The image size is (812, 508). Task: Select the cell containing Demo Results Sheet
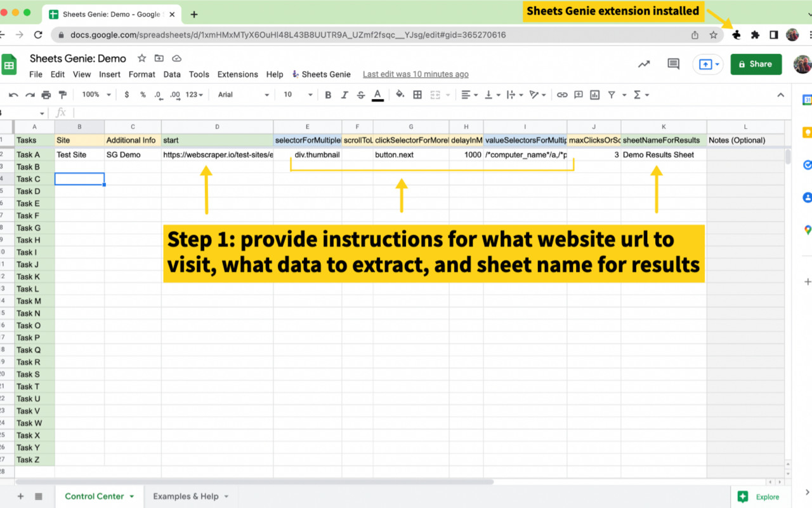point(664,154)
